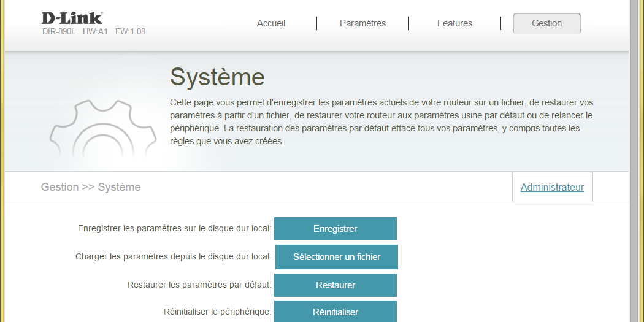Select the Gestion tab
The image size is (644, 322).
click(x=546, y=23)
